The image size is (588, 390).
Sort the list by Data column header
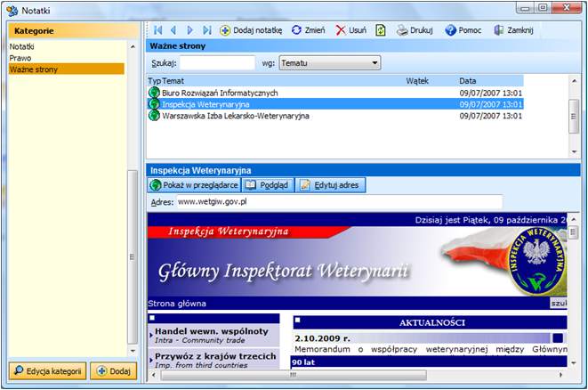(468, 81)
